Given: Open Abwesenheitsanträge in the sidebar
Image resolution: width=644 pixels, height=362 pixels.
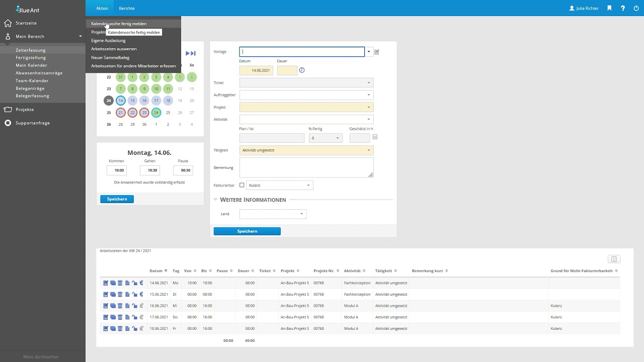Looking at the screenshot, I should (x=39, y=73).
